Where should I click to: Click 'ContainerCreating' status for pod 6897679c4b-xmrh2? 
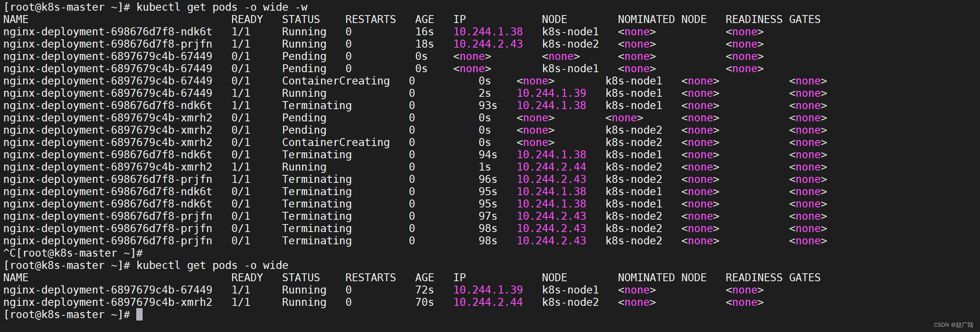coord(336,142)
